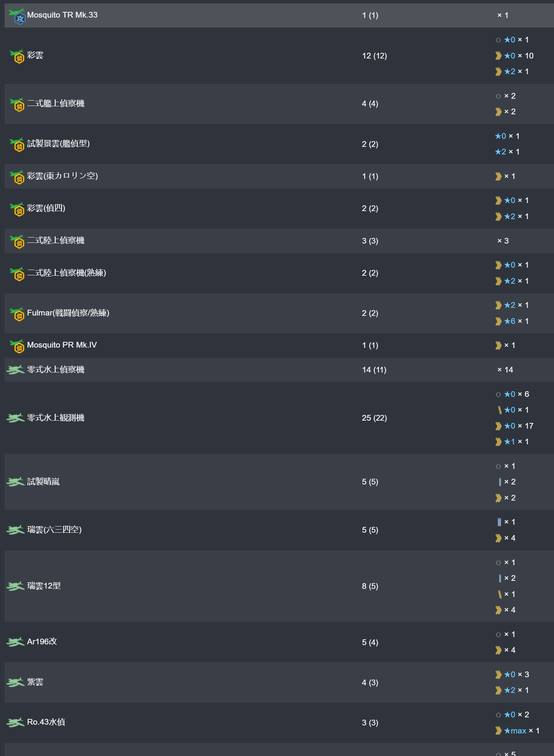Click the 二式艦上偵察機 recon icon
554x756 pixels.
[17, 104]
